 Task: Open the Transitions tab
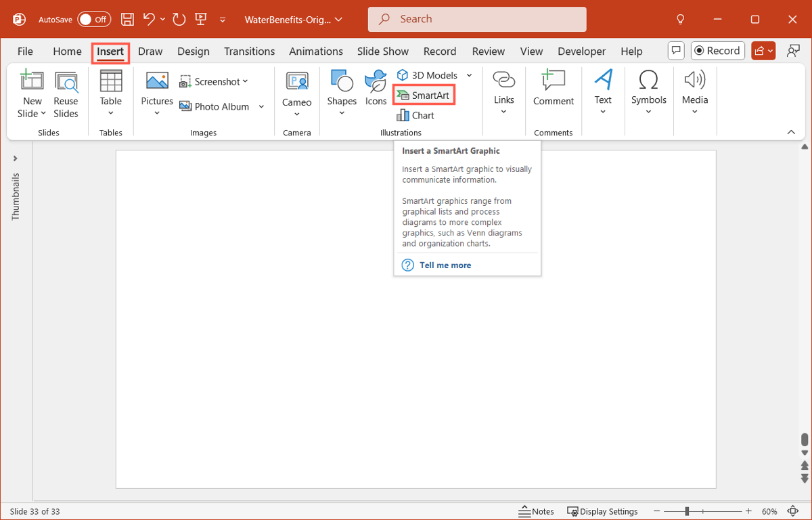(250, 51)
